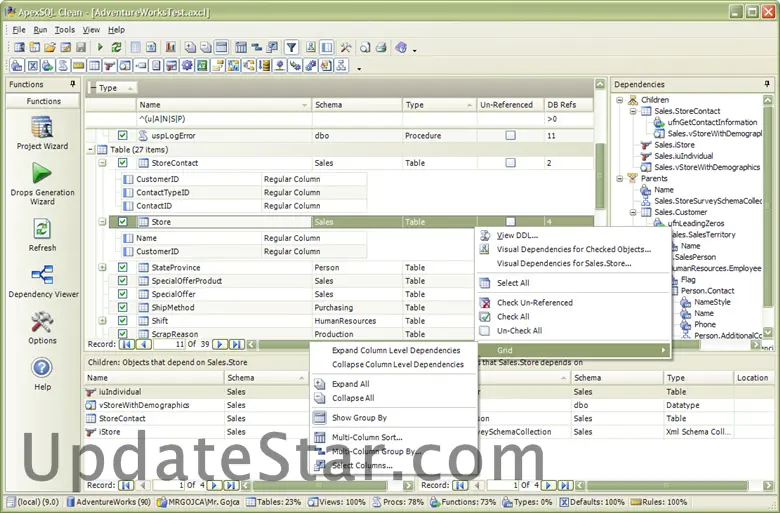The height and width of the screenshot is (513, 780).
Task: Click the floppy disk save icon
Action: (81, 47)
